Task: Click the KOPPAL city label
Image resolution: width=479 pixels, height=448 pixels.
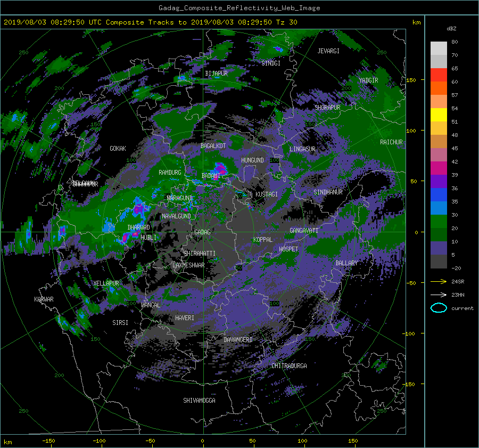Action: pyautogui.click(x=263, y=240)
